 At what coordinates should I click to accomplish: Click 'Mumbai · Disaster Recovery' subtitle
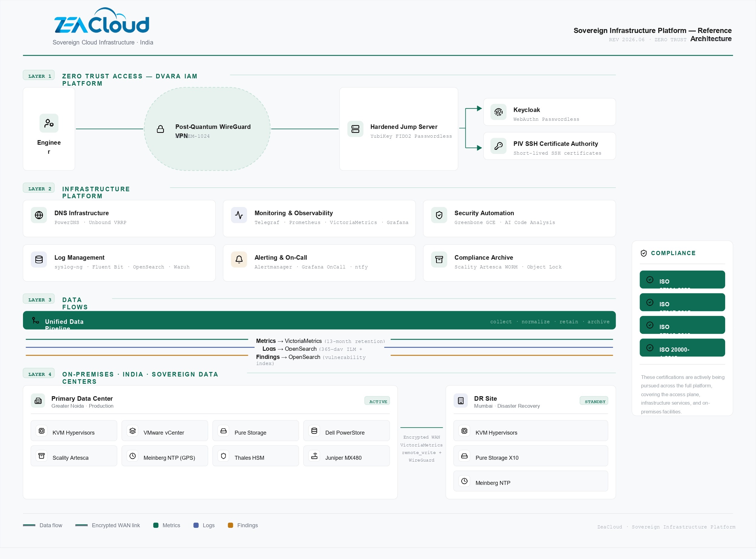[507, 406]
